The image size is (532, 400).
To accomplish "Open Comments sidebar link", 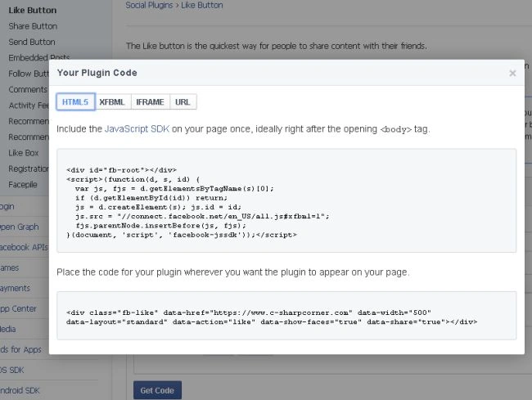I will [x=28, y=89].
